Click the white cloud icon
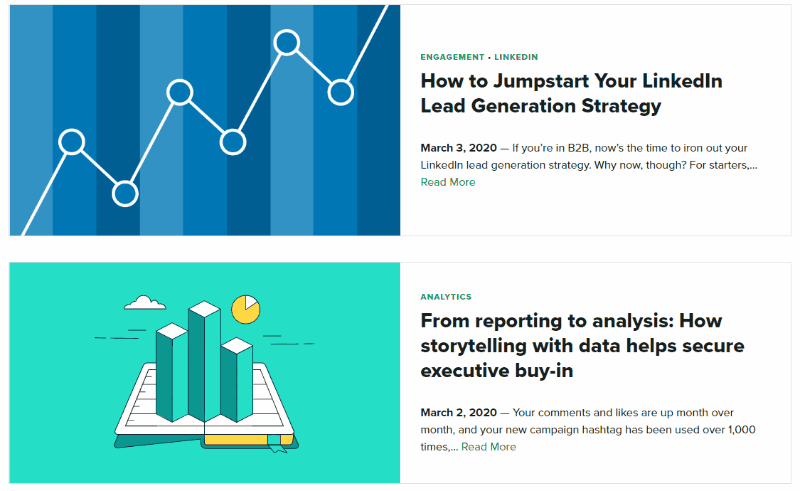 click(145, 303)
